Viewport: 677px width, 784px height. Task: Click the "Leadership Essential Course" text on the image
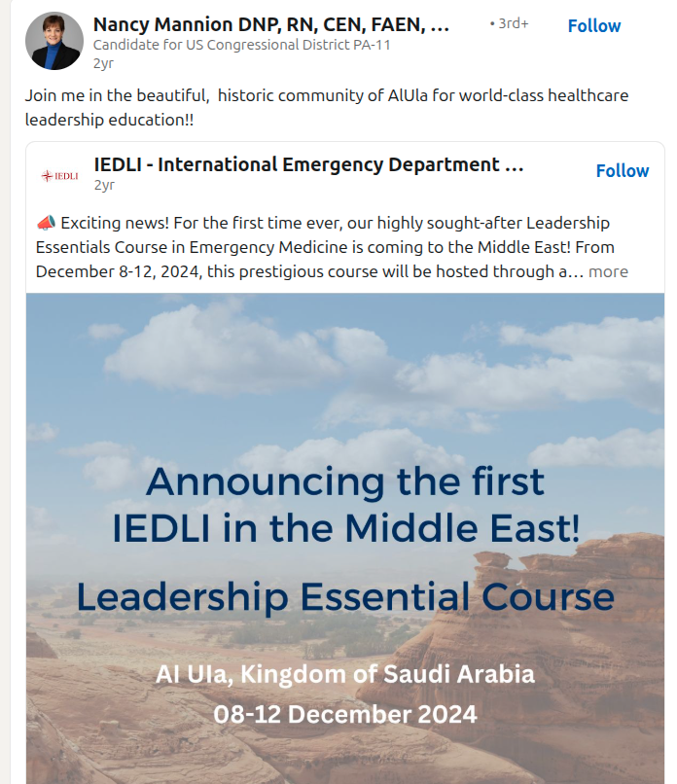[345, 596]
